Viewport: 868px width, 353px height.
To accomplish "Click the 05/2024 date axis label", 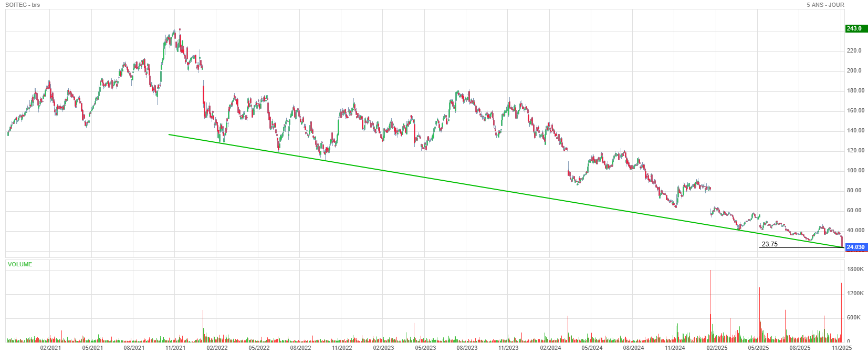I will [x=592, y=348].
